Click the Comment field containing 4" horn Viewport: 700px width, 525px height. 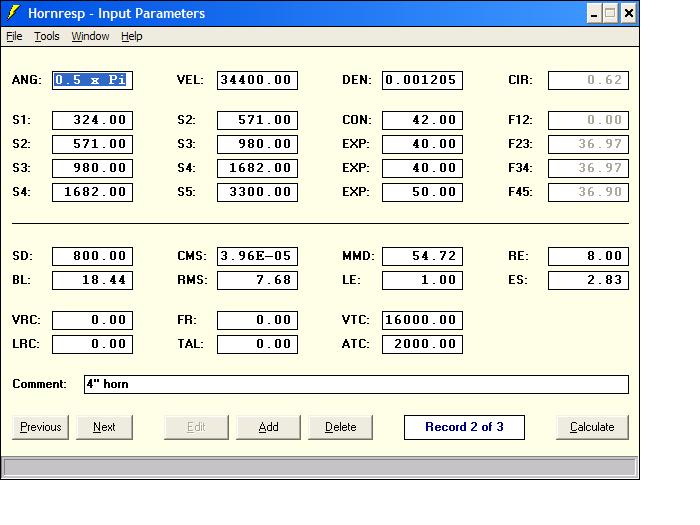(x=356, y=384)
